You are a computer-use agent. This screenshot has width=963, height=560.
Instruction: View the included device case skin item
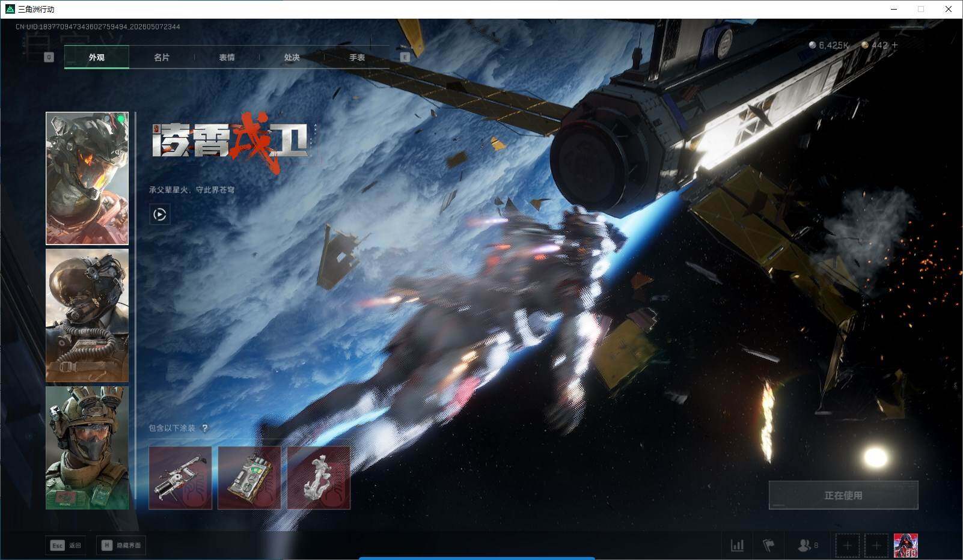point(249,478)
